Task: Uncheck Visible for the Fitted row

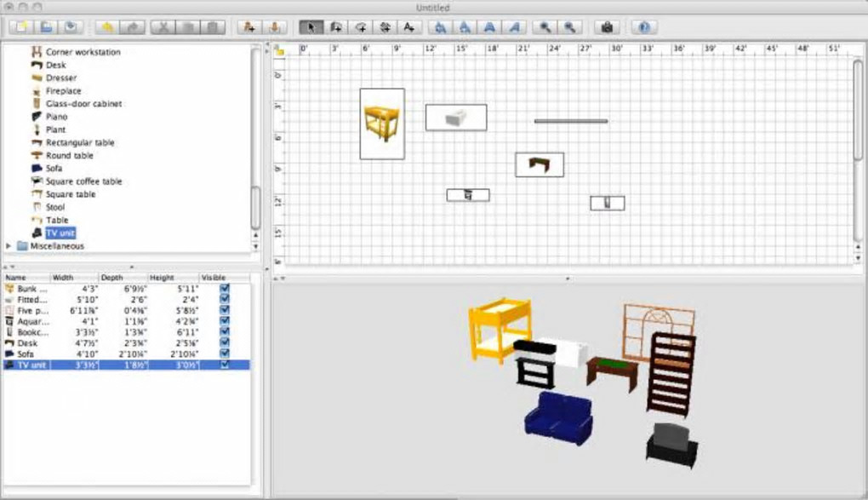Action: click(x=224, y=299)
